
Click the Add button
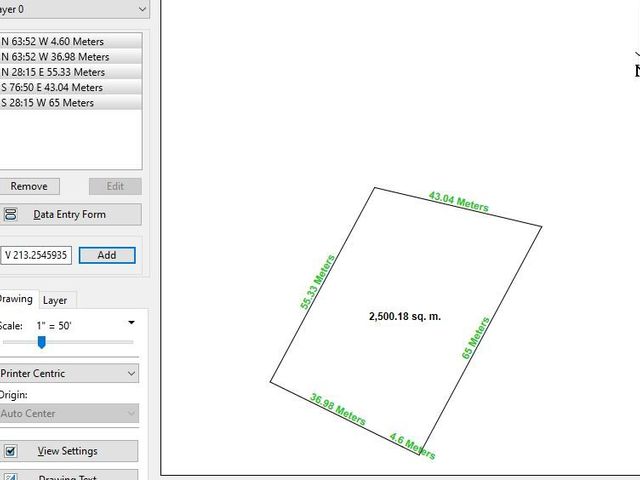tap(107, 255)
